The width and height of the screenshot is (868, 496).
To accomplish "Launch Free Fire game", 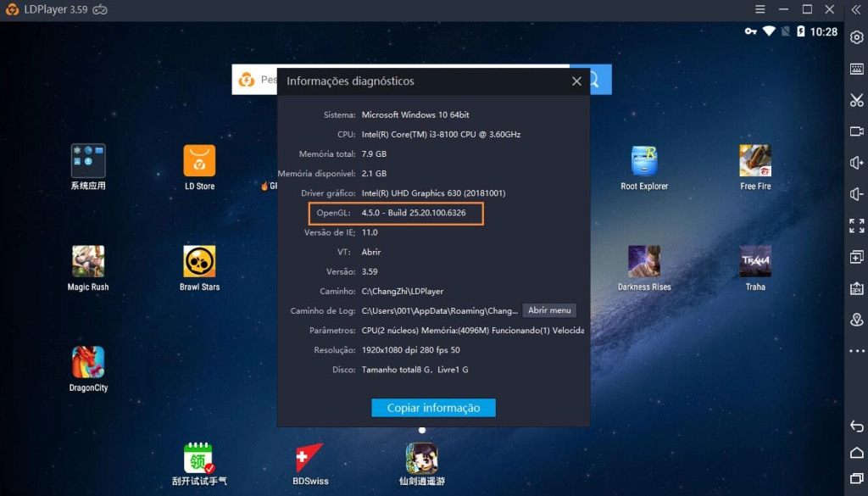I will click(x=755, y=167).
